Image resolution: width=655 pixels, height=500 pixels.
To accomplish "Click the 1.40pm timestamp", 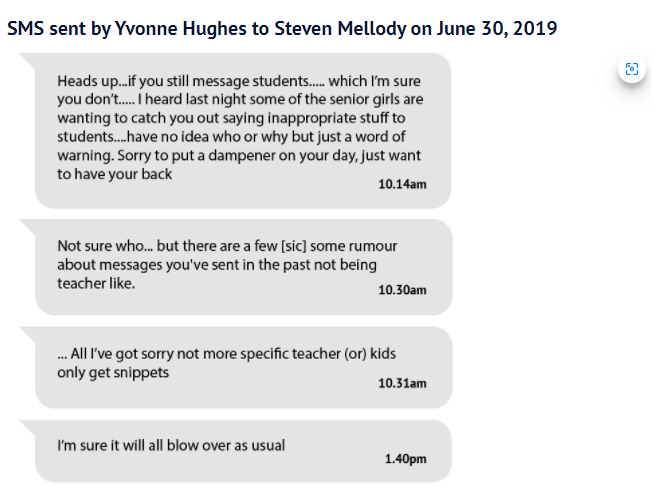I will (x=406, y=459).
